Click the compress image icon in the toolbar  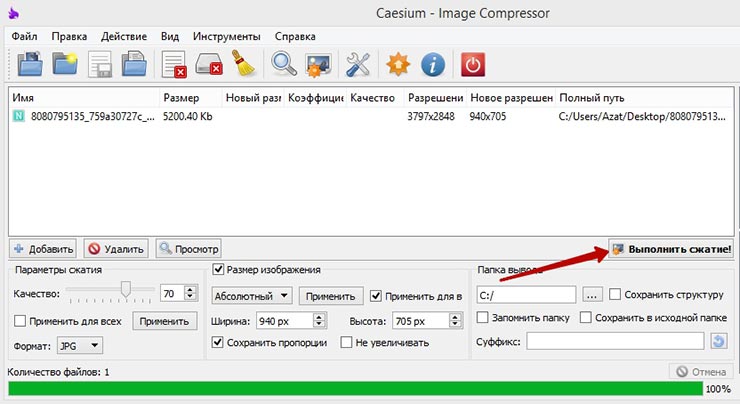click(x=320, y=64)
